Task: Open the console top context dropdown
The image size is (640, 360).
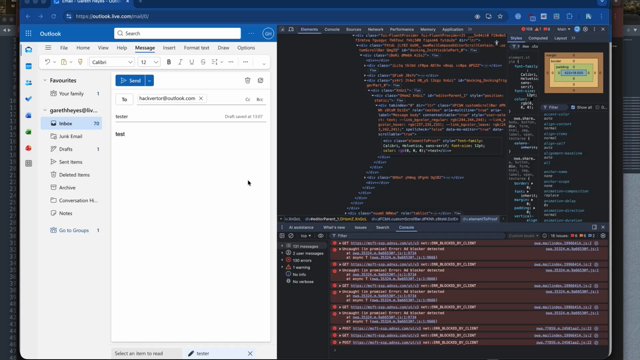Action: point(306,236)
